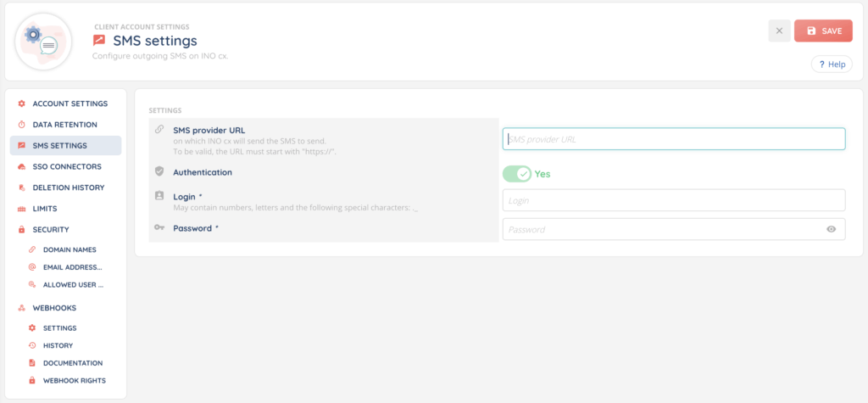The height and width of the screenshot is (403, 868).
Task: Open Email Addresses security submenu
Action: [72, 267]
